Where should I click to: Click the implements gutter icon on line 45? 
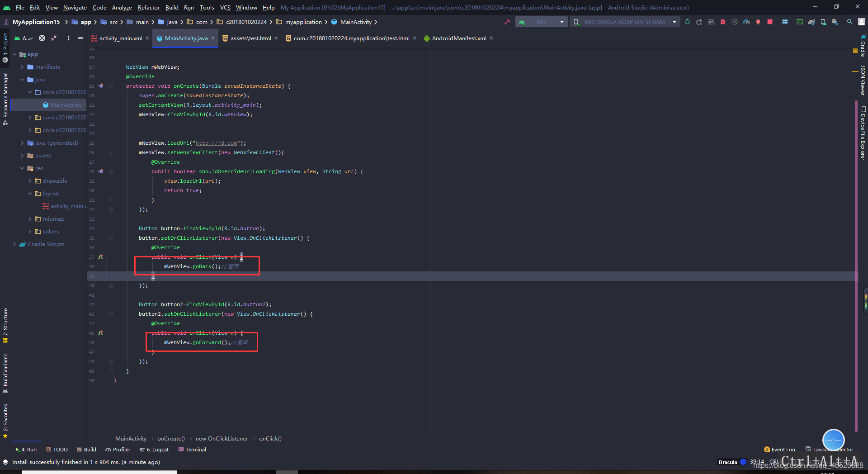(x=100, y=332)
